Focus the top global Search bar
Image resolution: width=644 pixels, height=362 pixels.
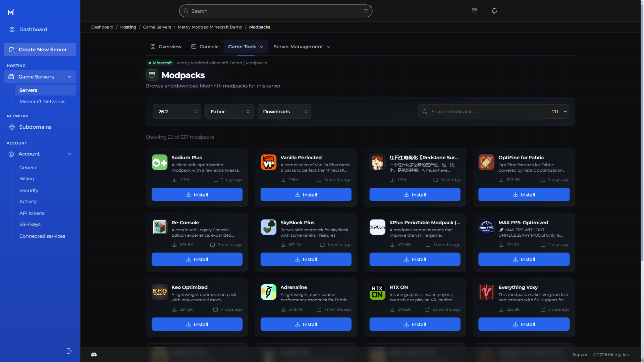pos(276,11)
